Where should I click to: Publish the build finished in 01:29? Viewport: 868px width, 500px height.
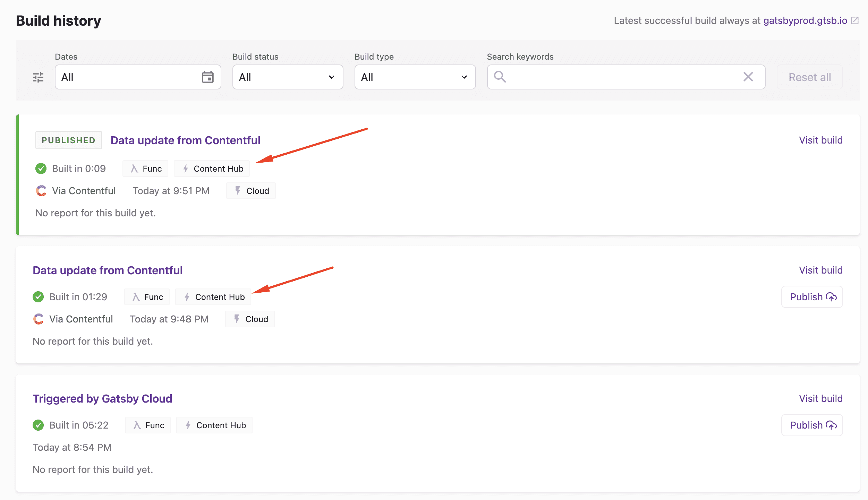(812, 297)
